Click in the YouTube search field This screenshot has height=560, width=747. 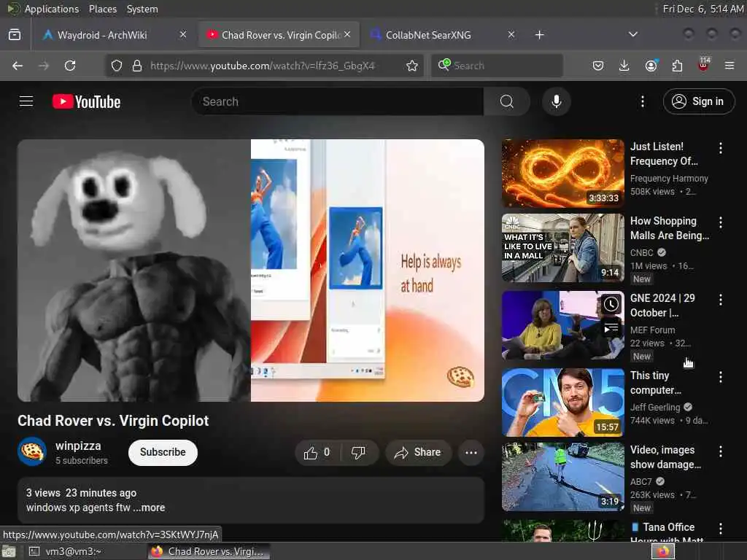point(338,101)
